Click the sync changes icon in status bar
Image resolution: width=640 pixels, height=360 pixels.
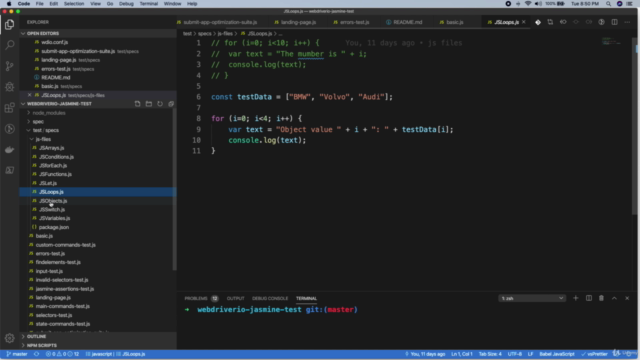click(36, 354)
